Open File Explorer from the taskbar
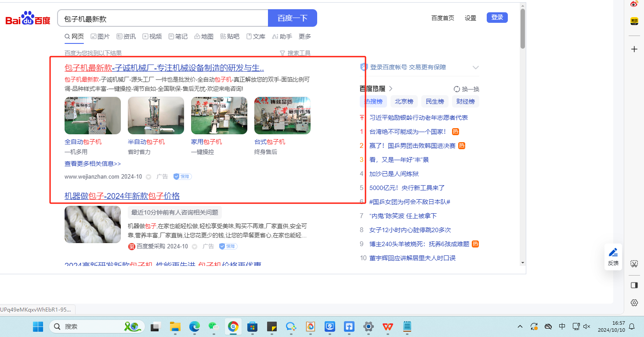This screenshot has width=644, height=337. 175,326
